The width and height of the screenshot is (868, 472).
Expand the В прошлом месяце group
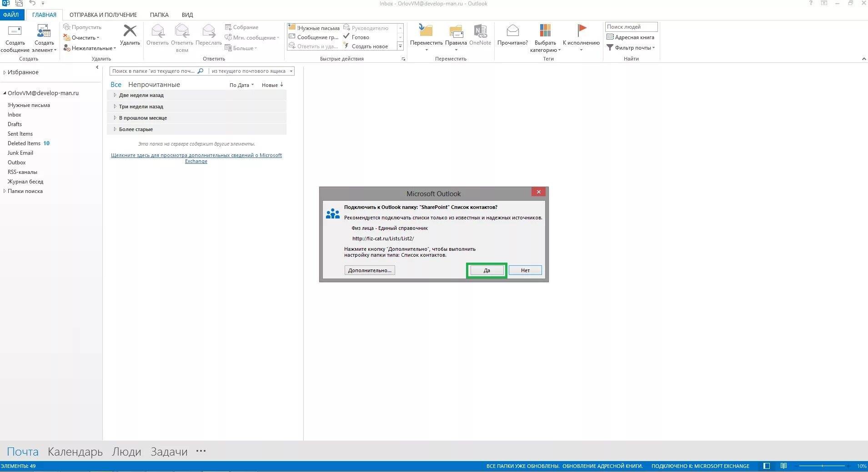[x=115, y=118]
